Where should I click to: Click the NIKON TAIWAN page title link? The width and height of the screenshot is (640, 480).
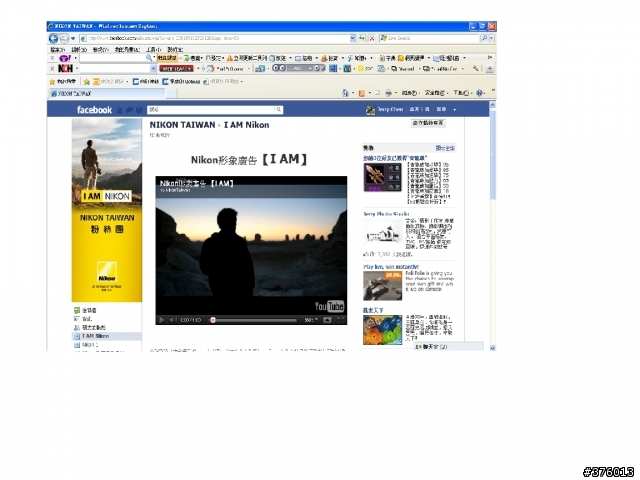(x=182, y=125)
